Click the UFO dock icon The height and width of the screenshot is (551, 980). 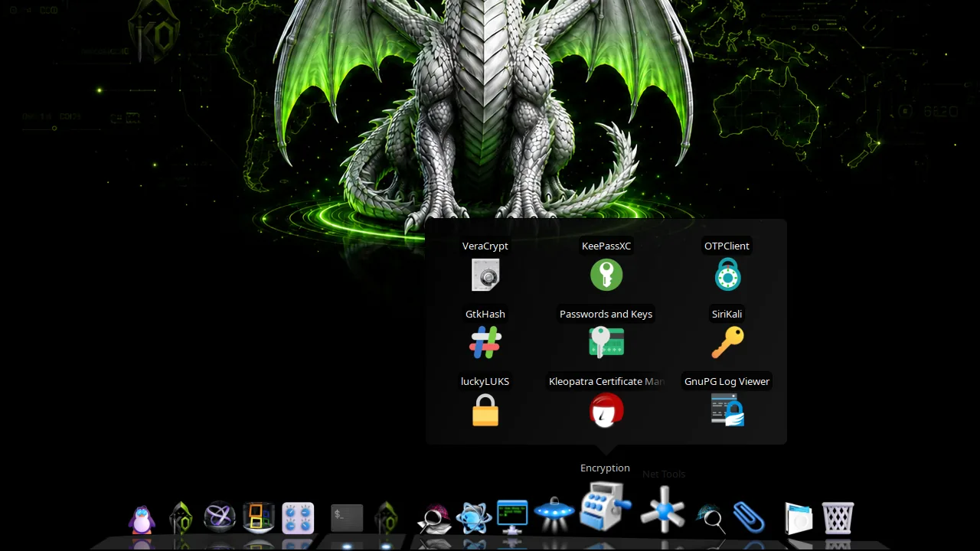pyautogui.click(x=554, y=514)
